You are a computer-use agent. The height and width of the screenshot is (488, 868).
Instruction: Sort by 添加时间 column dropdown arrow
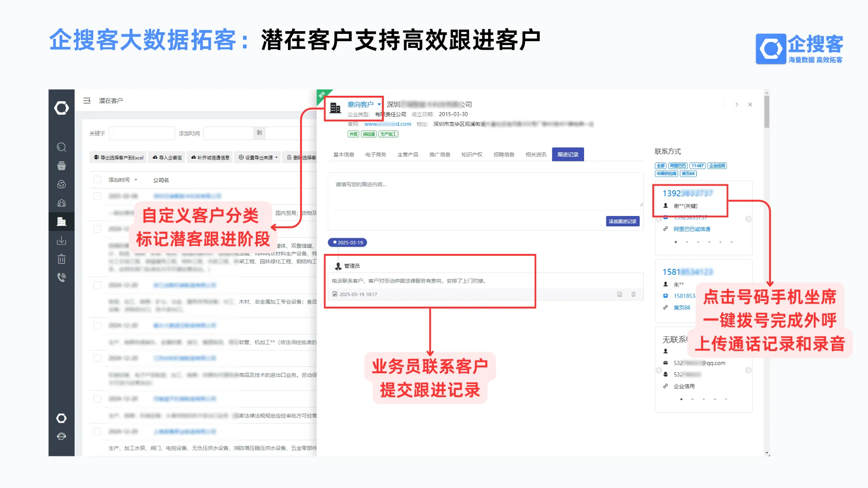136,180
